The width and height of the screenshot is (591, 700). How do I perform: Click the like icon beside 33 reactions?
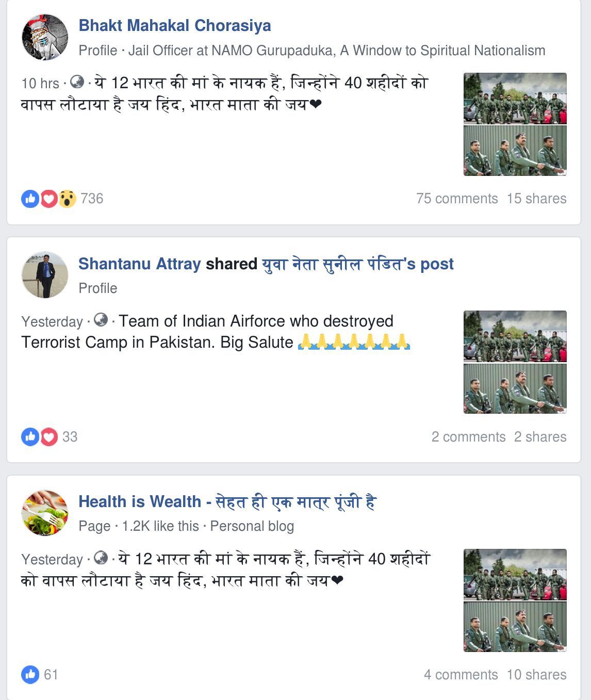30,437
